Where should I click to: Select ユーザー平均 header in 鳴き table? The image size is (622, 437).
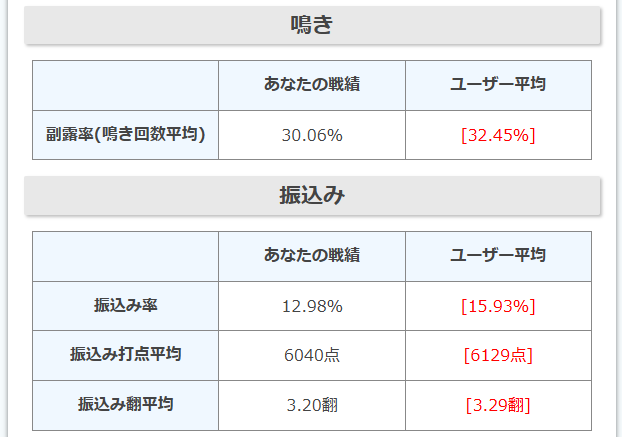(498, 85)
